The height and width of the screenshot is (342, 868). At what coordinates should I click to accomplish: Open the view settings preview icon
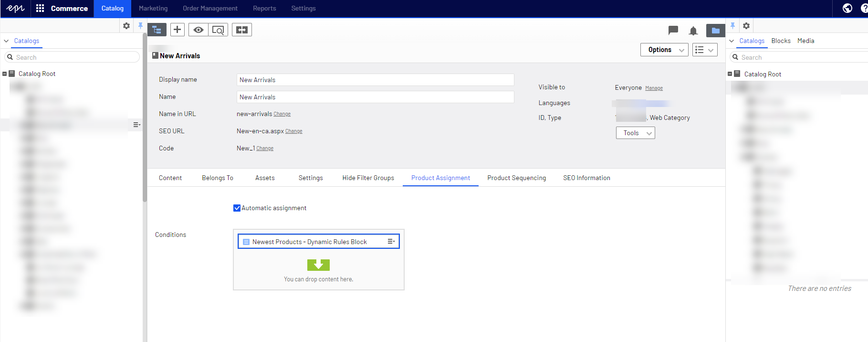218,30
